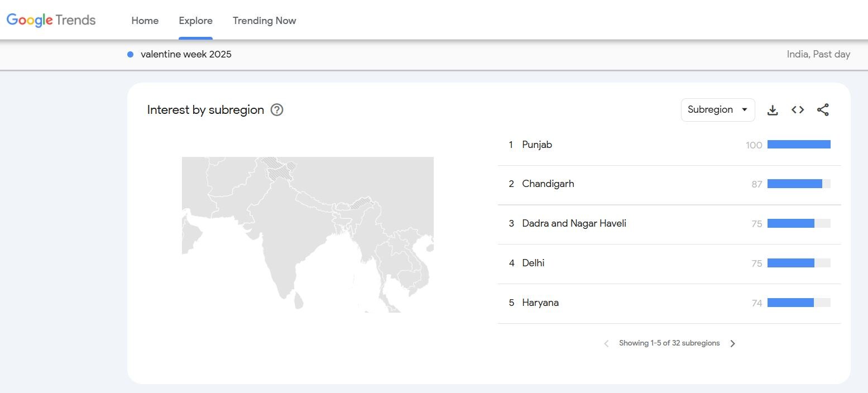Screen dimensions: 868x393
Task: Click the Delhi subregion row
Action: (533, 263)
